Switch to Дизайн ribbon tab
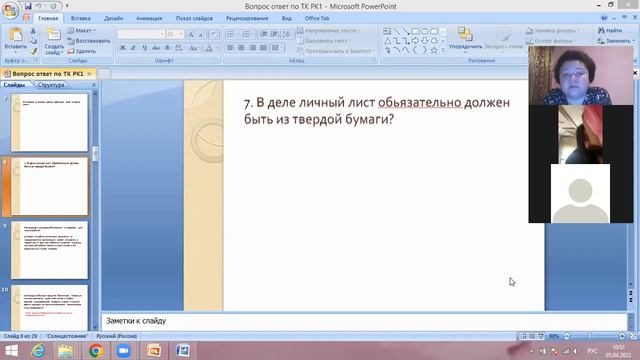Screen dimensions: 640x360 pos(113,18)
